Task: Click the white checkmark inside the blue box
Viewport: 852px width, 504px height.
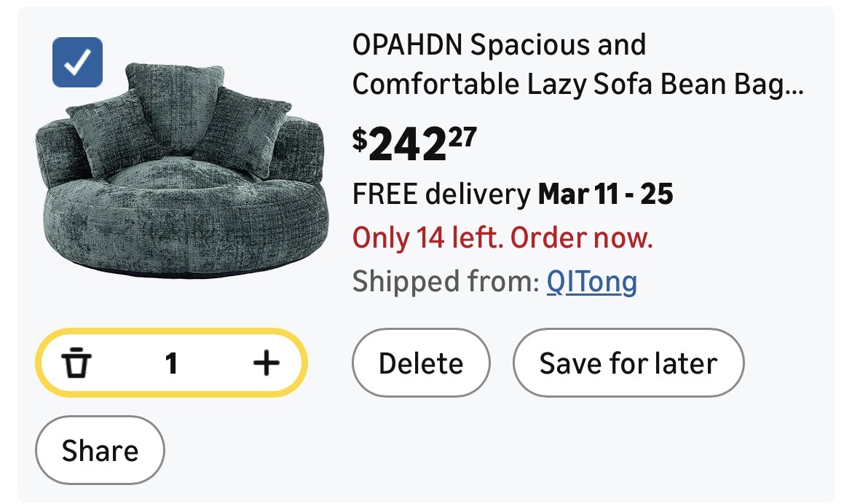Action: 78,63
